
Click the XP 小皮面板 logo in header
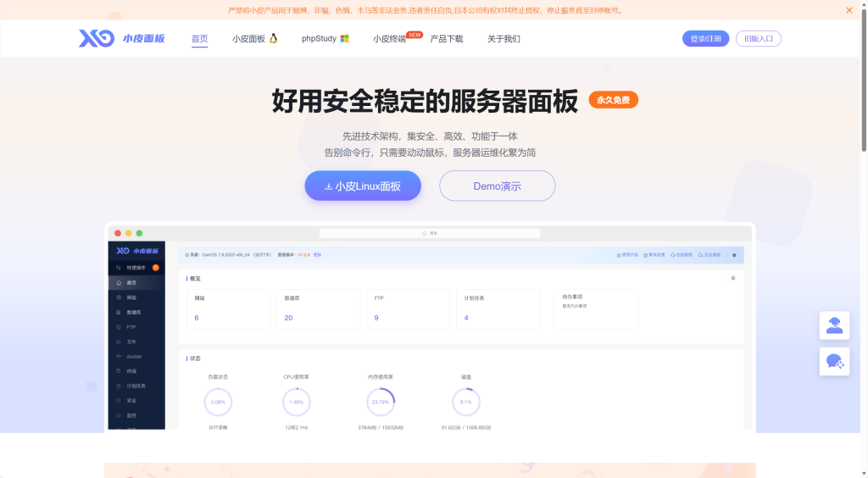(x=122, y=38)
